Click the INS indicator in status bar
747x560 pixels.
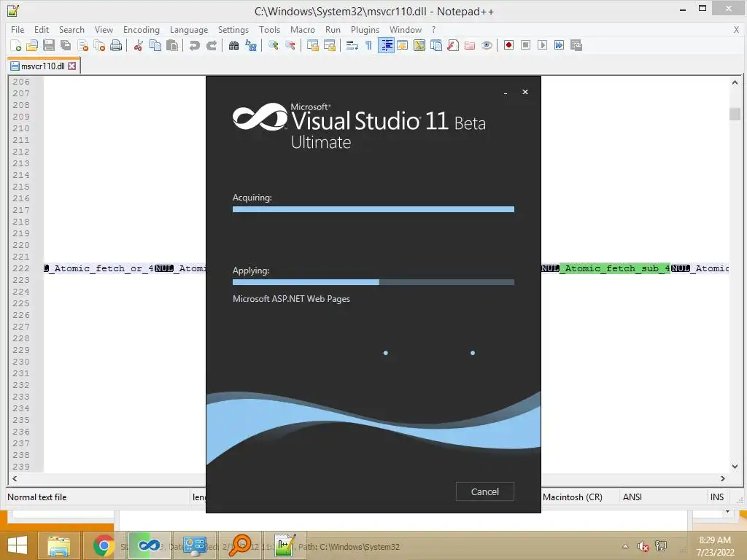click(x=717, y=497)
